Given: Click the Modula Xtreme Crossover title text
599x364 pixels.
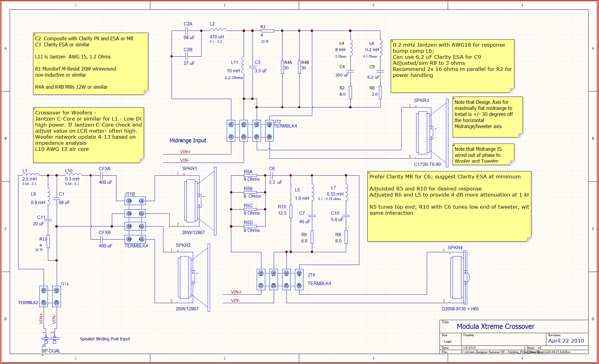Looking at the screenshot, I should 495,326.
